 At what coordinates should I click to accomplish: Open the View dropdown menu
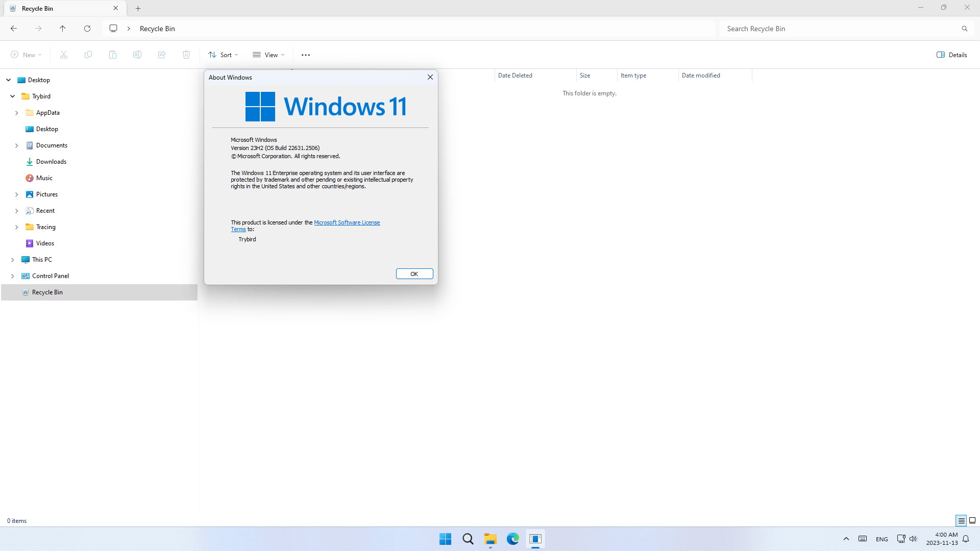pyautogui.click(x=268, y=55)
